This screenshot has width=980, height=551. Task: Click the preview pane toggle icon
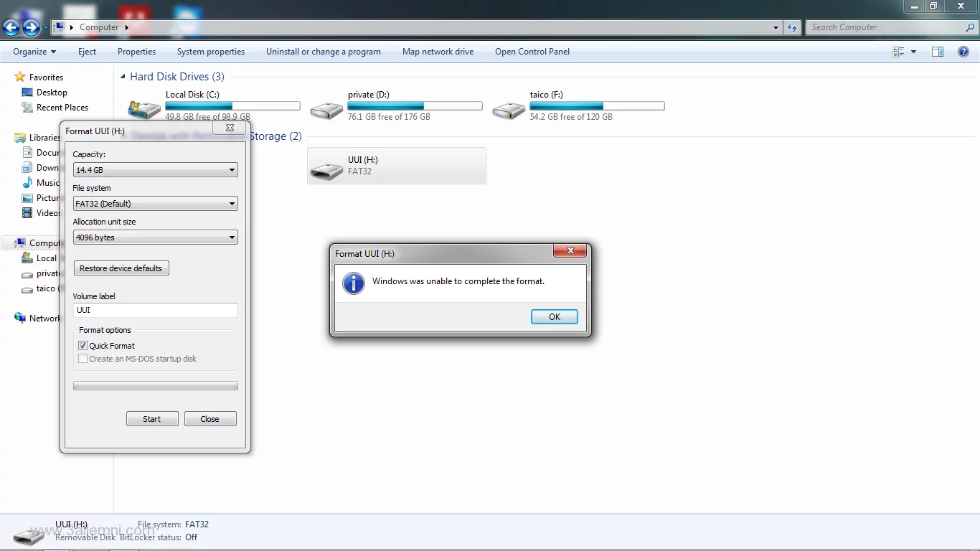click(x=938, y=52)
